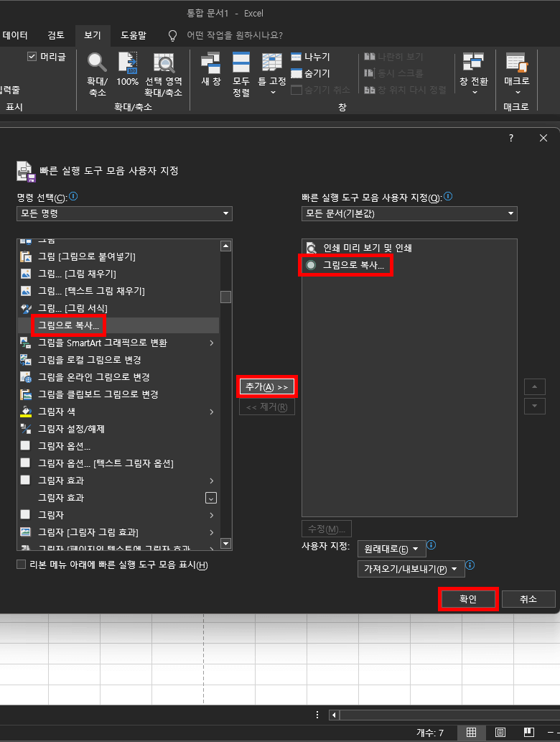Select the 그림... [텍스트 그림 채우기] command

pos(118,291)
